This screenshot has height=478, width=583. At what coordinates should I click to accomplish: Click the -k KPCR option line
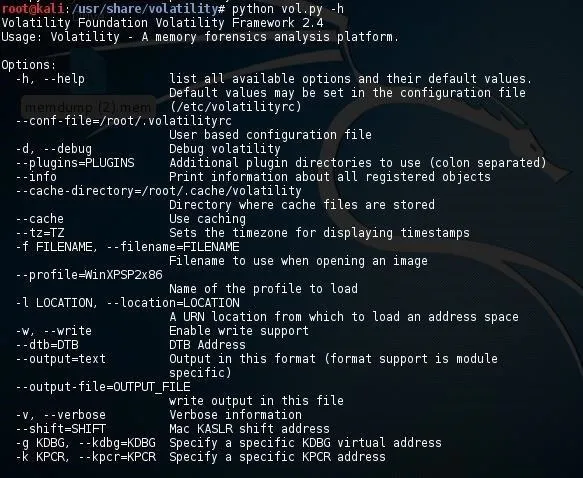tap(86, 457)
